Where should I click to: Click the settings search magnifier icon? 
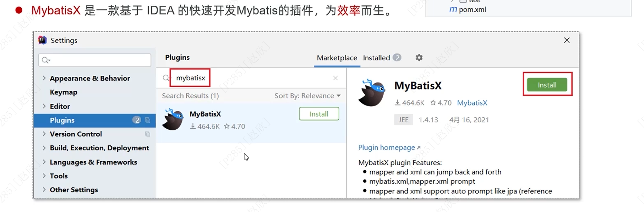click(46, 60)
